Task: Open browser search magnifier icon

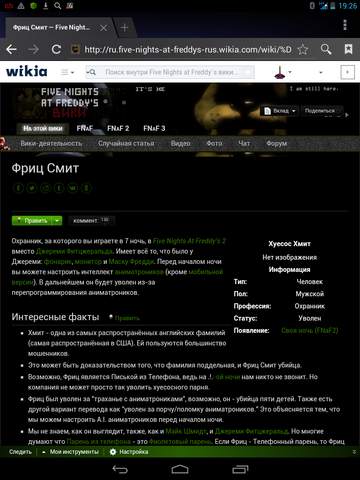Action: pyautogui.click(x=326, y=50)
